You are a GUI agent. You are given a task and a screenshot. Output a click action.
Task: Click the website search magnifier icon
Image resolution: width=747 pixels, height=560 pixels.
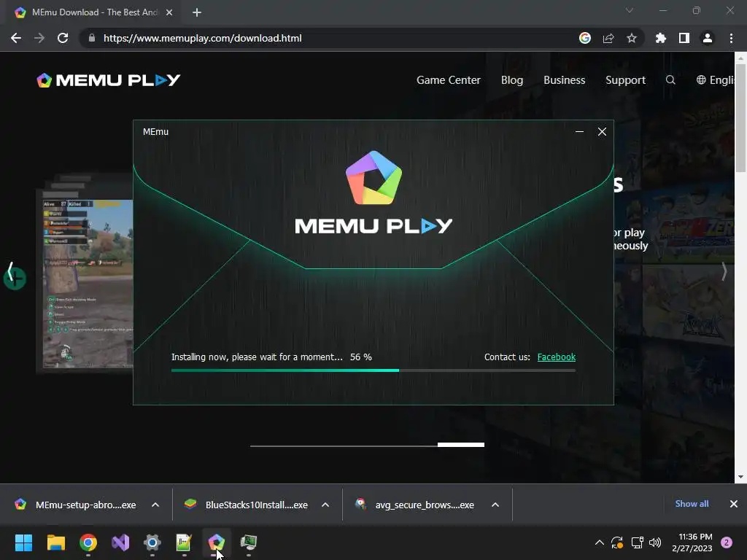point(670,80)
